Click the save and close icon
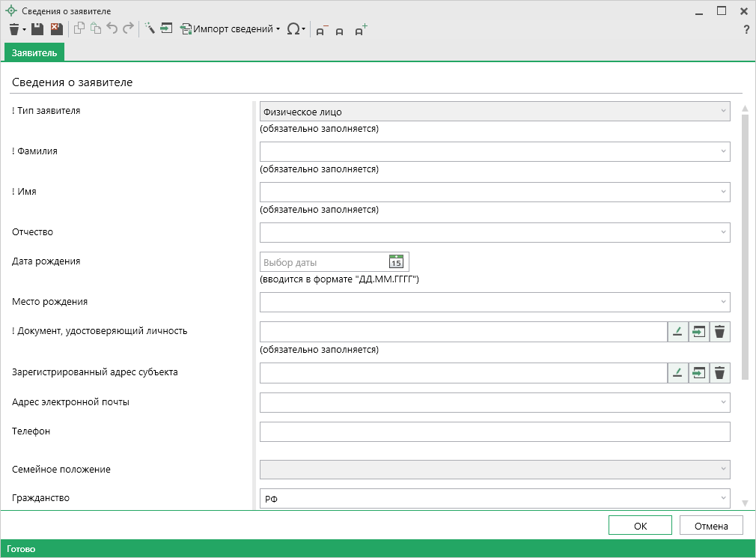756x558 pixels. (x=56, y=29)
